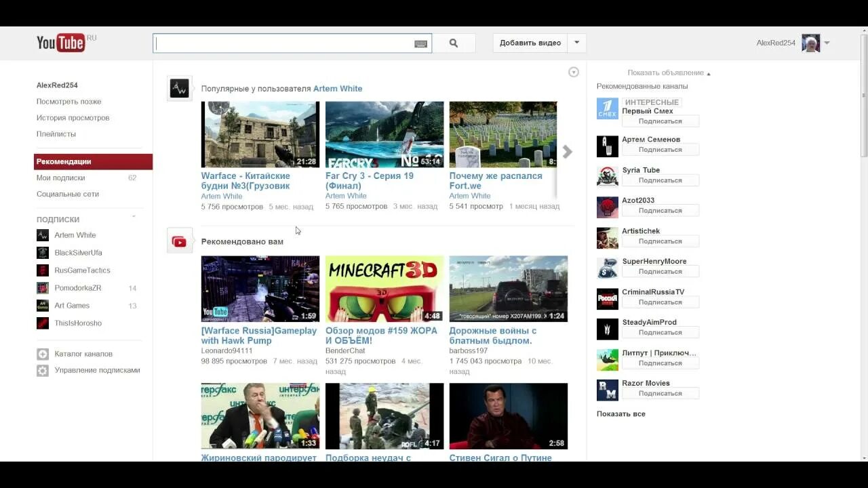Open the feed options circle arrow
The width and height of the screenshot is (868, 488).
point(574,72)
